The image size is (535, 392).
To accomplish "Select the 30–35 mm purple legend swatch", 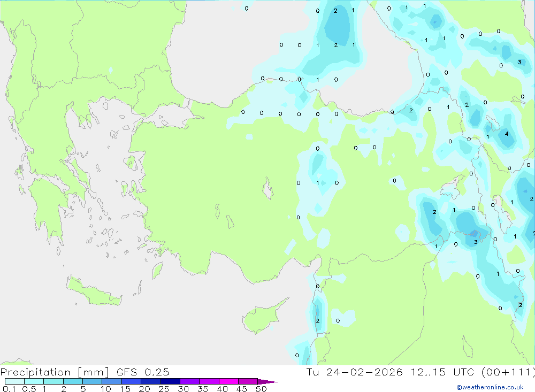I will pos(190,381).
